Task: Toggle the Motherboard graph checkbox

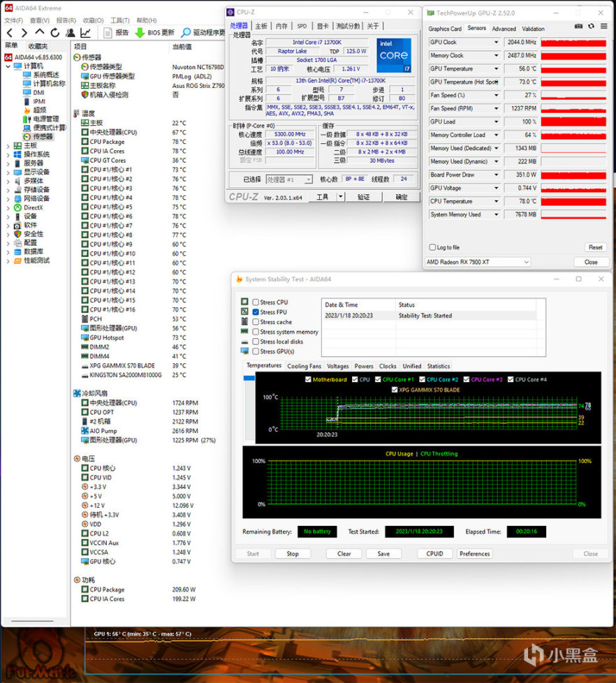Action: point(309,379)
